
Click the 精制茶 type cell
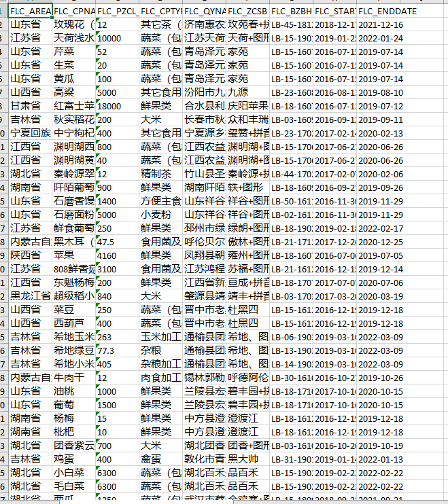click(x=161, y=174)
